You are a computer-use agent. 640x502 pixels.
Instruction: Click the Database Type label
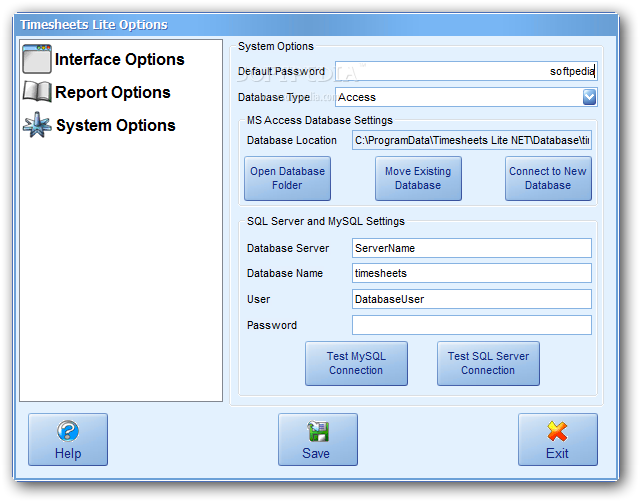[x=273, y=97]
